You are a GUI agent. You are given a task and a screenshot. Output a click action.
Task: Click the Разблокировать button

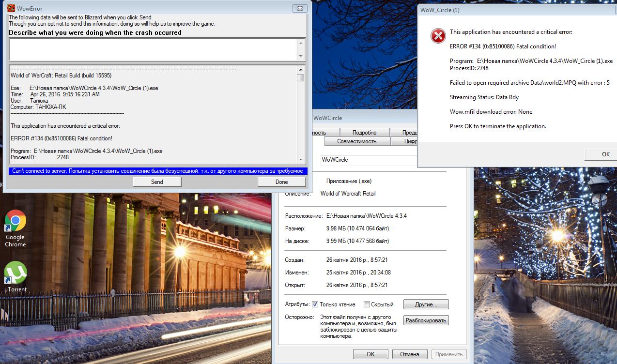point(426,320)
